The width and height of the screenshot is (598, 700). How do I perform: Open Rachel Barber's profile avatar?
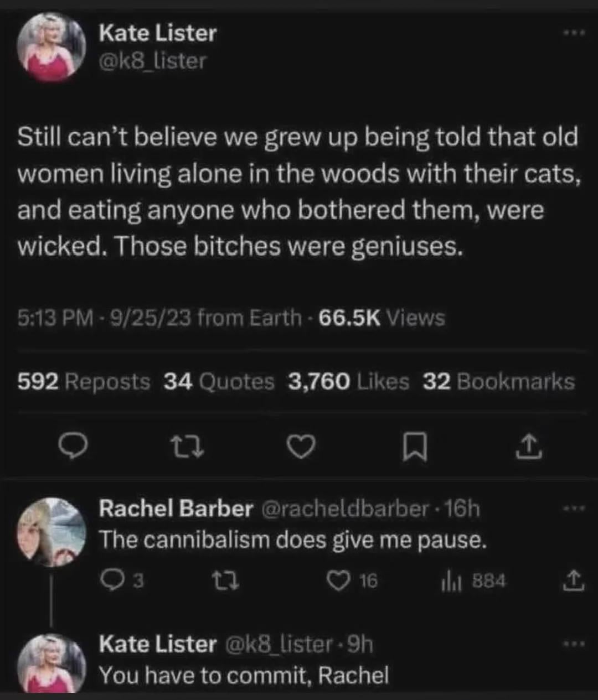coord(51,532)
